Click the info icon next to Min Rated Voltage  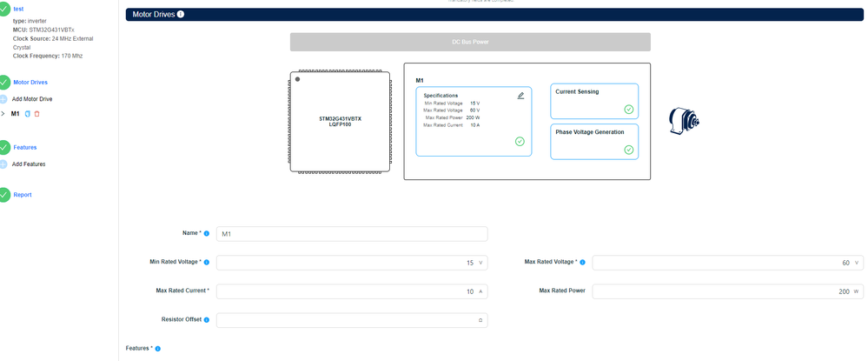[207, 263]
